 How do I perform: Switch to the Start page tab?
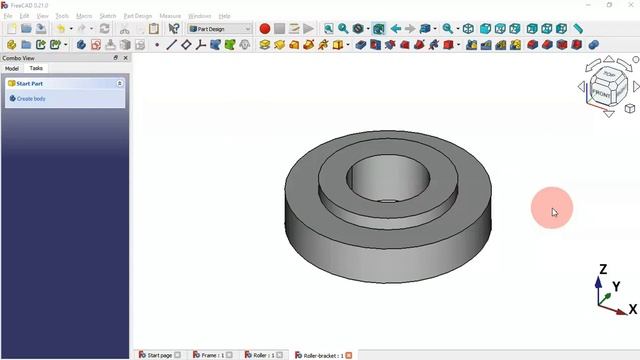160,355
